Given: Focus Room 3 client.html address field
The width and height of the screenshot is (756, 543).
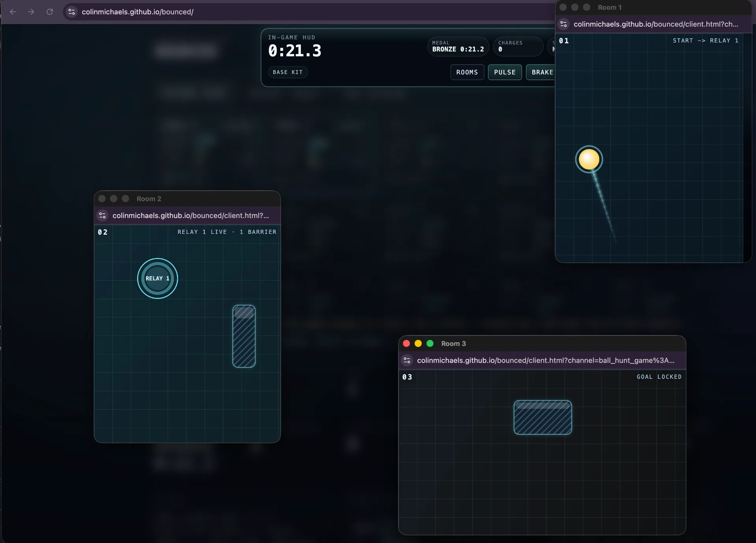Looking at the screenshot, I should tap(546, 360).
